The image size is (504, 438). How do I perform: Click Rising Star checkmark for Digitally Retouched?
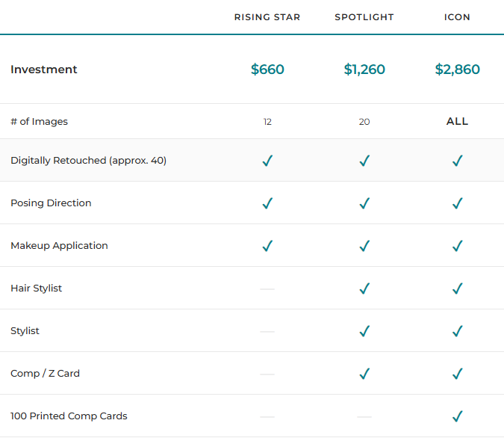(x=267, y=161)
